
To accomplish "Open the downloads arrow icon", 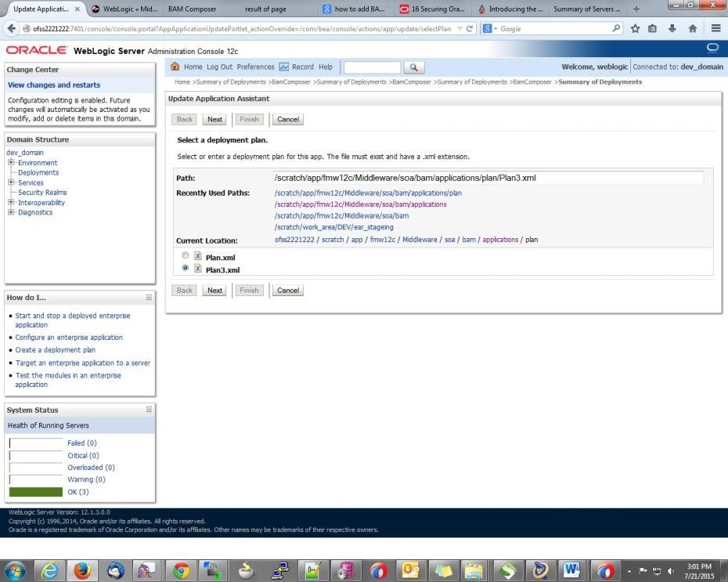I will 672,28.
